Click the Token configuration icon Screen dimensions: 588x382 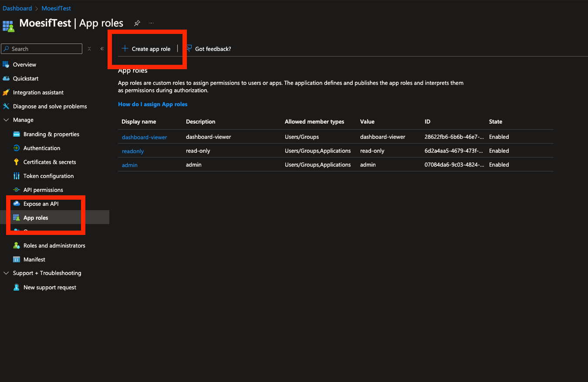click(x=16, y=176)
